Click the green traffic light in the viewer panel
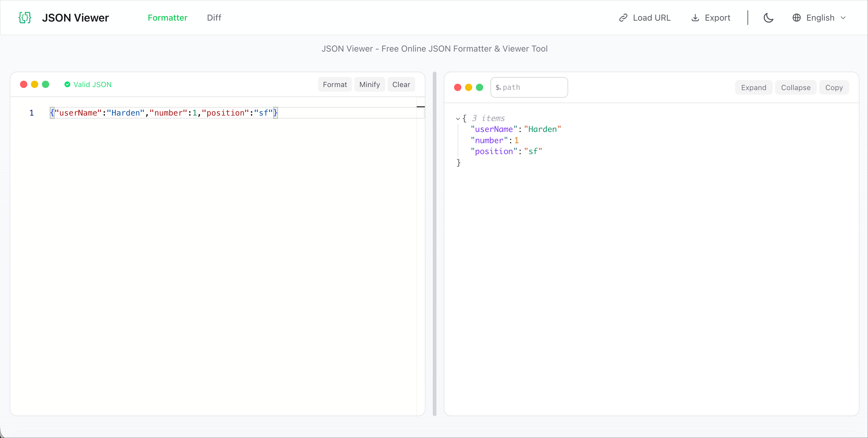The width and height of the screenshot is (868, 438). [479, 87]
